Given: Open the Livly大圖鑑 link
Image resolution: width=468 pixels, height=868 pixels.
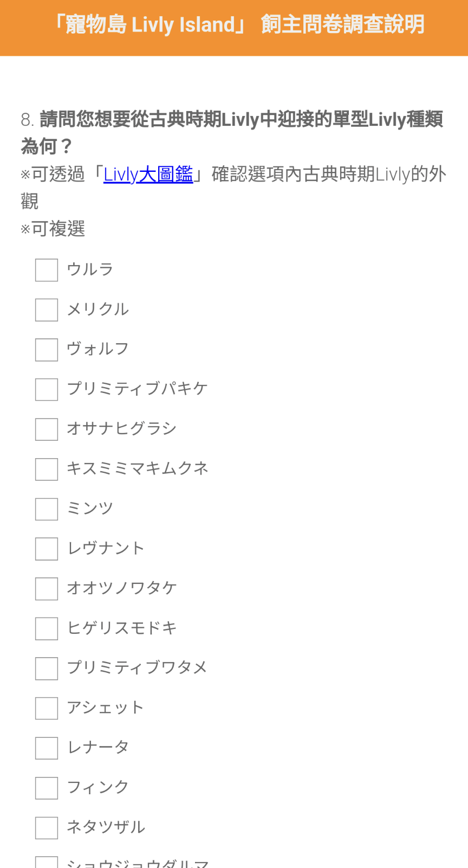Looking at the screenshot, I should pyautogui.click(x=148, y=174).
